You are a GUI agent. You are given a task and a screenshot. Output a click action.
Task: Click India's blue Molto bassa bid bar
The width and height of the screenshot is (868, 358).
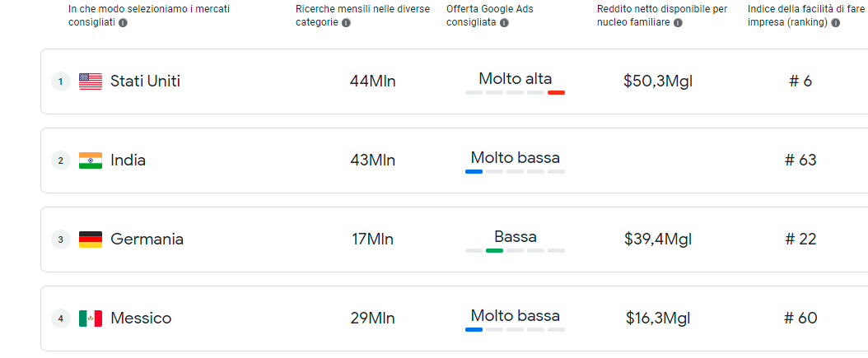474,171
